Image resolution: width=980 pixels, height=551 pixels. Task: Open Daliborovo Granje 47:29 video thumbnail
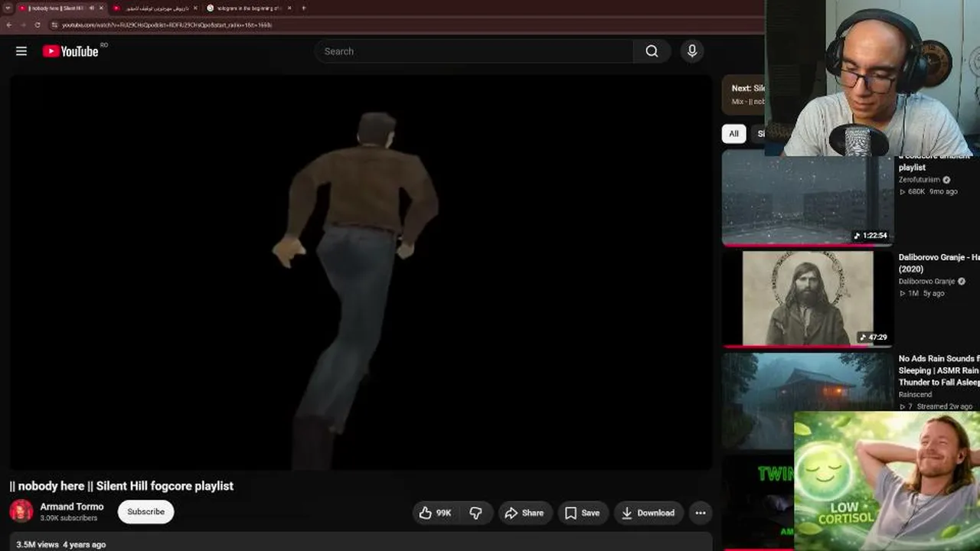(x=807, y=298)
